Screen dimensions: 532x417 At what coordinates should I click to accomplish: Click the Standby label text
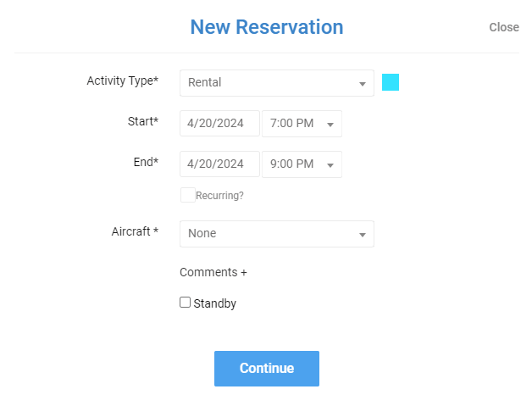coord(215,303)
